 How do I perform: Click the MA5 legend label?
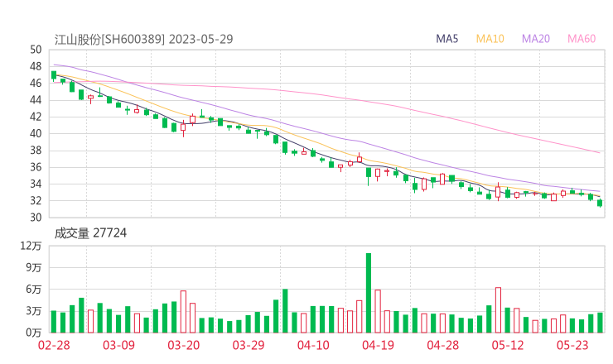[446, 39]
